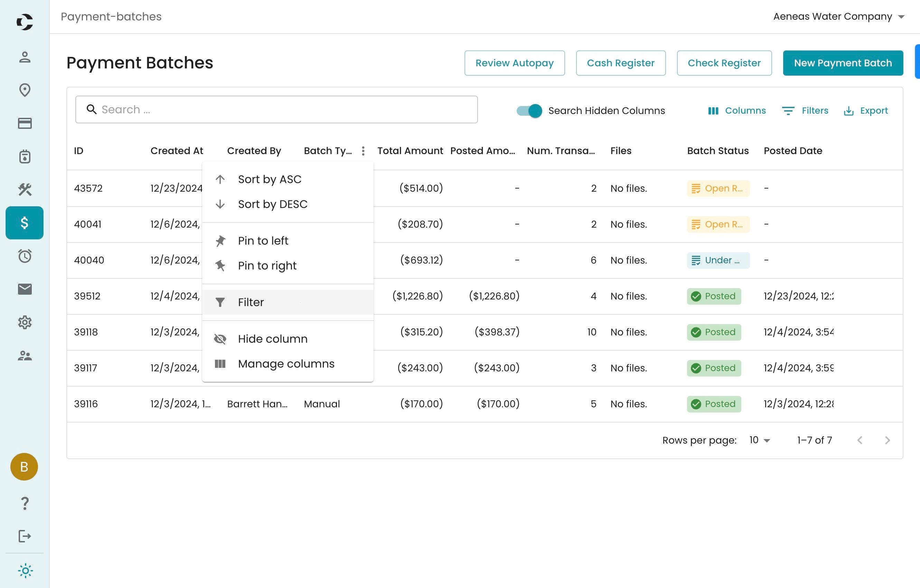Click the map pin location sidebar icon

(25, 90)
